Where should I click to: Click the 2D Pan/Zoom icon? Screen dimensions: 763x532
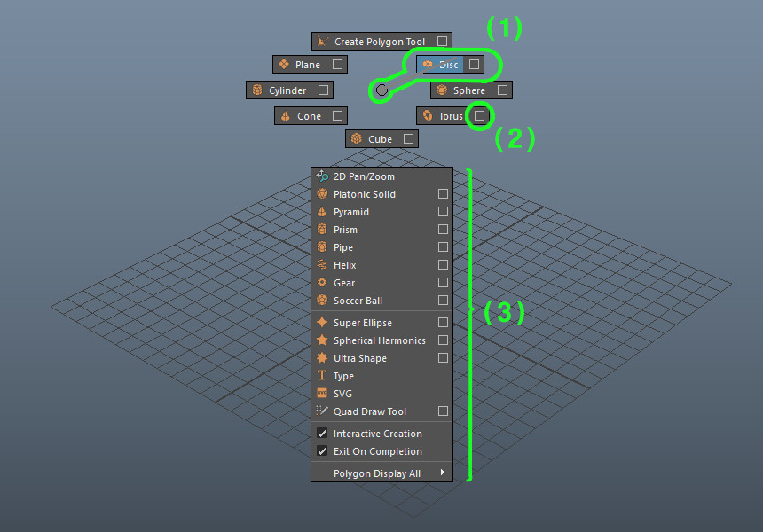tap(322, 176)
